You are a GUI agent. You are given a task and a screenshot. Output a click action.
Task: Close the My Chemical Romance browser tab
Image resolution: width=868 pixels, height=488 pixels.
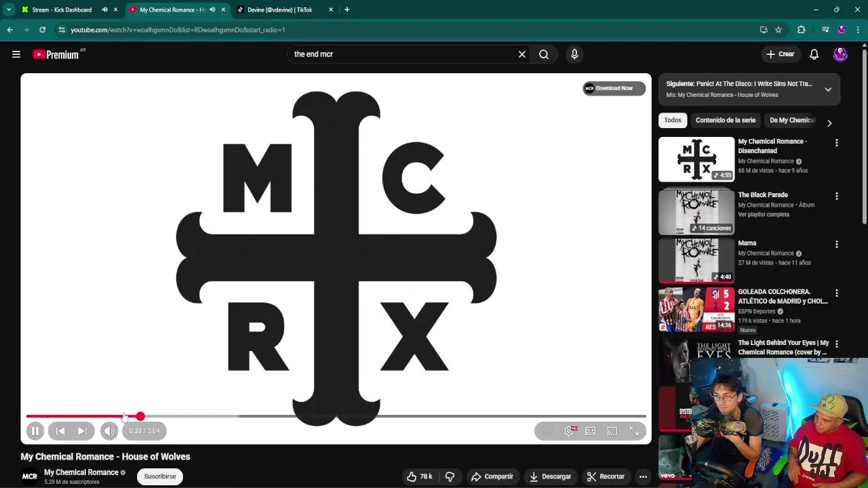point(223,10)
